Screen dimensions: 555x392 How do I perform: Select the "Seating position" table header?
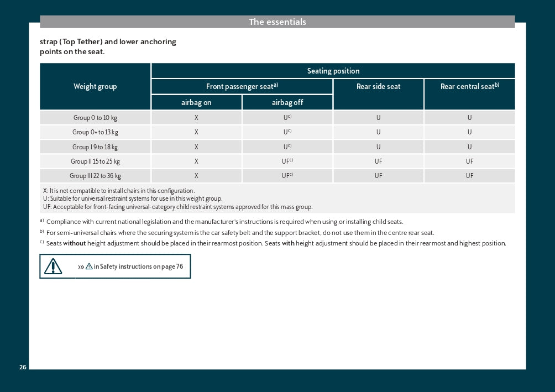tap(333, 71)
